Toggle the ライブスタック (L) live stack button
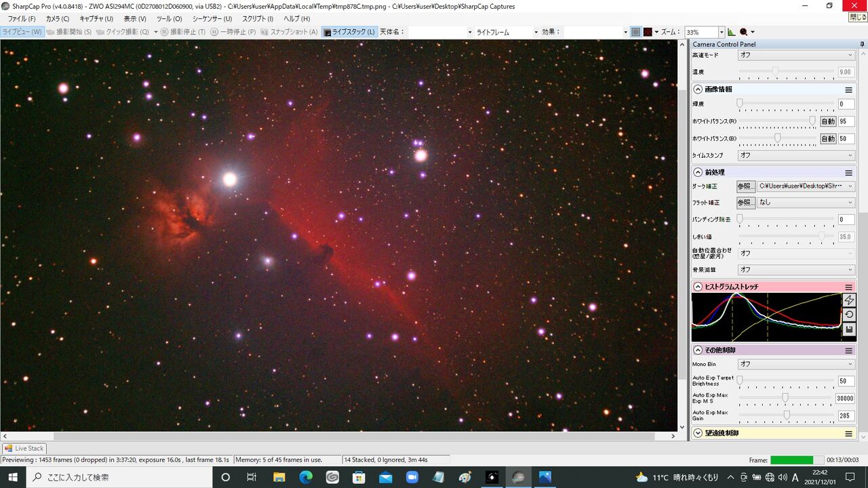The width and height of the screenshot is (868, 488). [x=349, y=32]
